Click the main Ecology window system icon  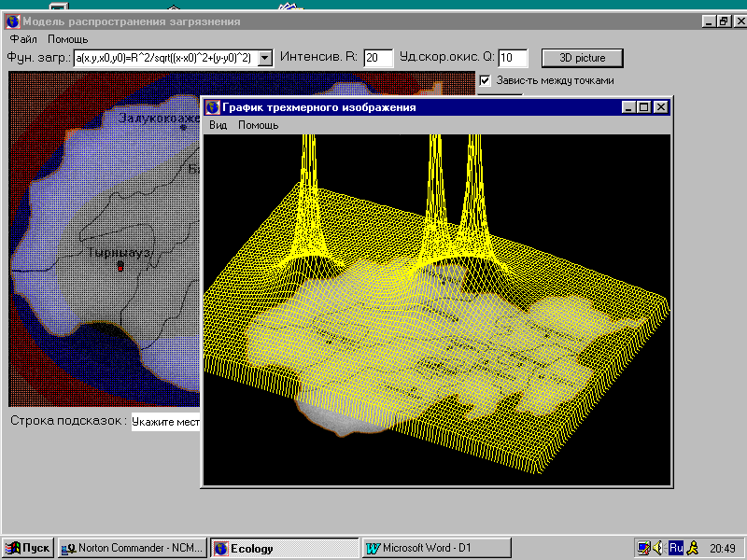(12, 21)
